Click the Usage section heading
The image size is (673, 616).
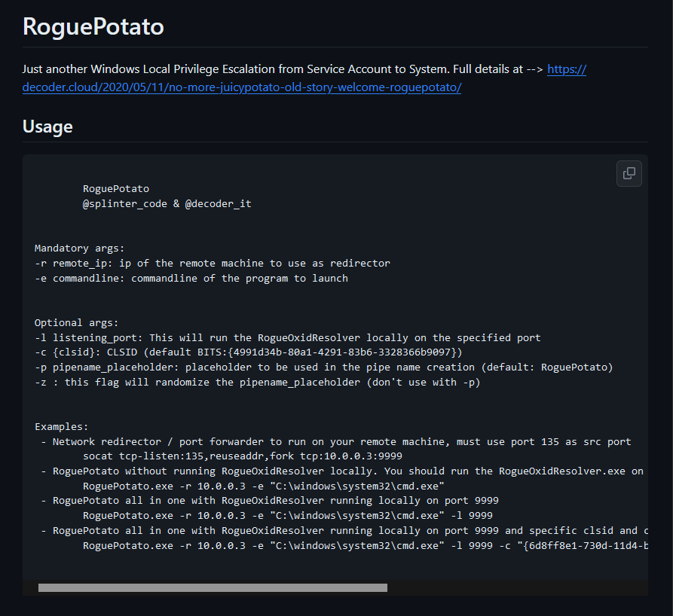coord(47,127)
